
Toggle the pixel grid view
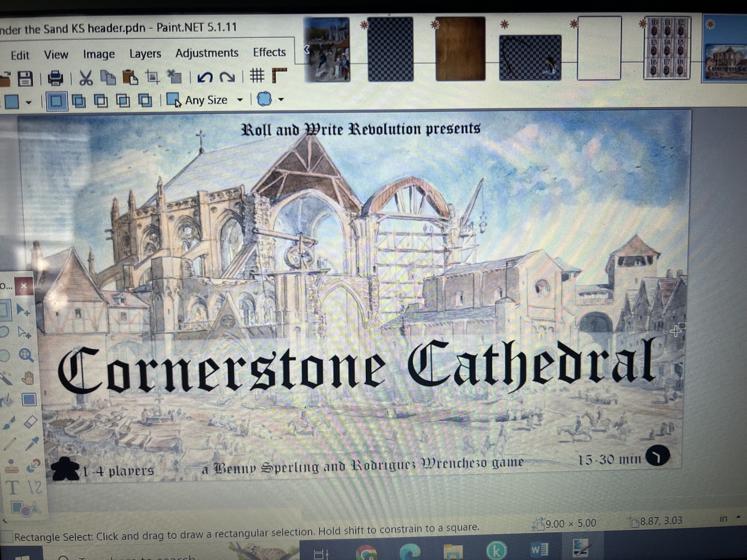click(x=257, y=76)
